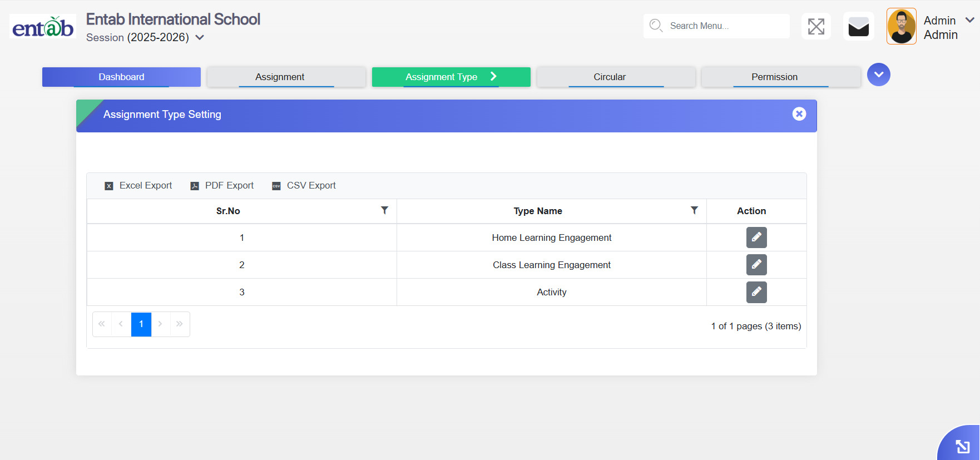Image resolution: width=980 pixels, height=460 pixels.
Task: Export the table to Excel
Action: click(138, 186)
